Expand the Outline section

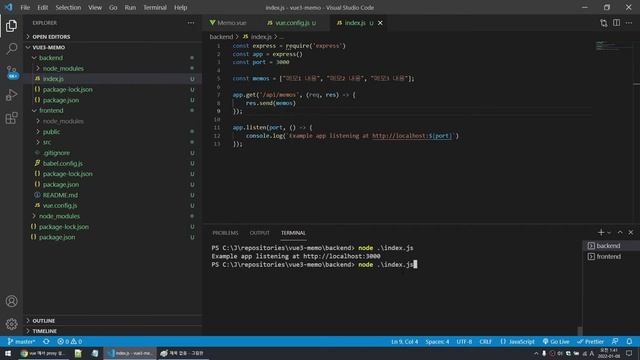(x=112, y=321)
